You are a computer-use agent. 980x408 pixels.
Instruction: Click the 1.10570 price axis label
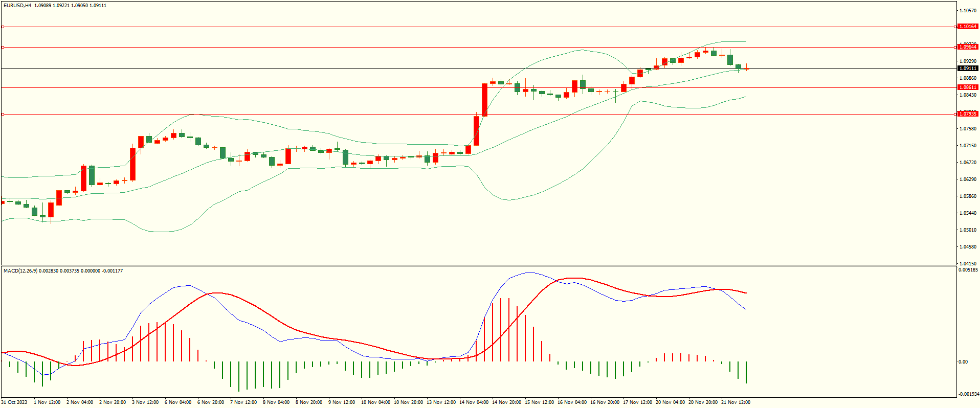coord(968,10)
